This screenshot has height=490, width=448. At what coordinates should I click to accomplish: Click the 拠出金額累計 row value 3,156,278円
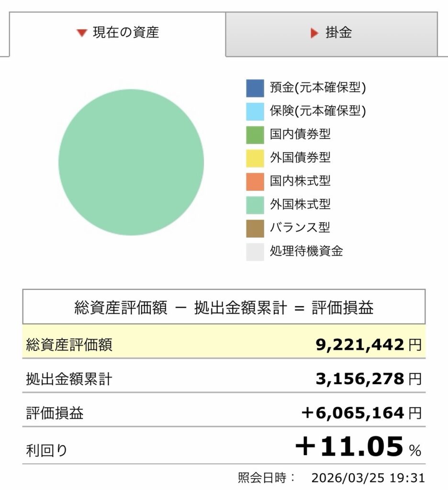coord(368,379)
